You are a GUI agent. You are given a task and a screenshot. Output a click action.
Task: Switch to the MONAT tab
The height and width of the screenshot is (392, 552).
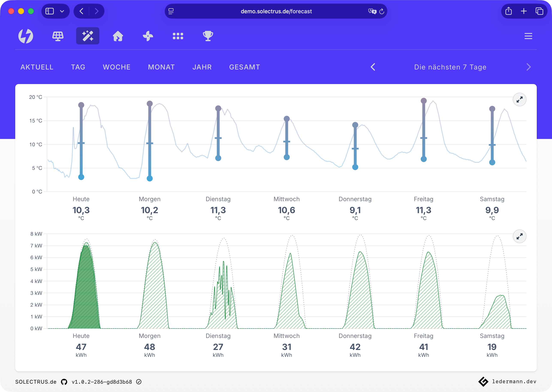pyautogui.click(x=161, y=67)
